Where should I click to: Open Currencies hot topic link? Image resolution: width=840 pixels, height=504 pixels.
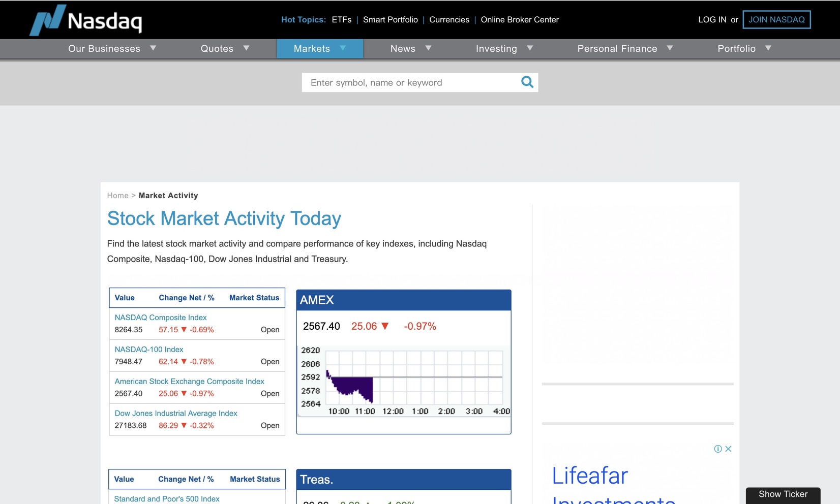click(x=449, y=20)
